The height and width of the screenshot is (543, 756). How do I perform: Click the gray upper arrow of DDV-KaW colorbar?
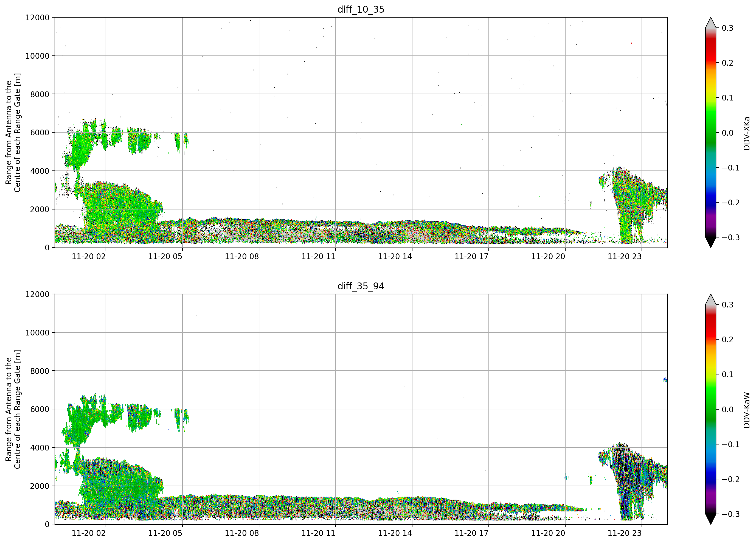click(x=711, y=300)
